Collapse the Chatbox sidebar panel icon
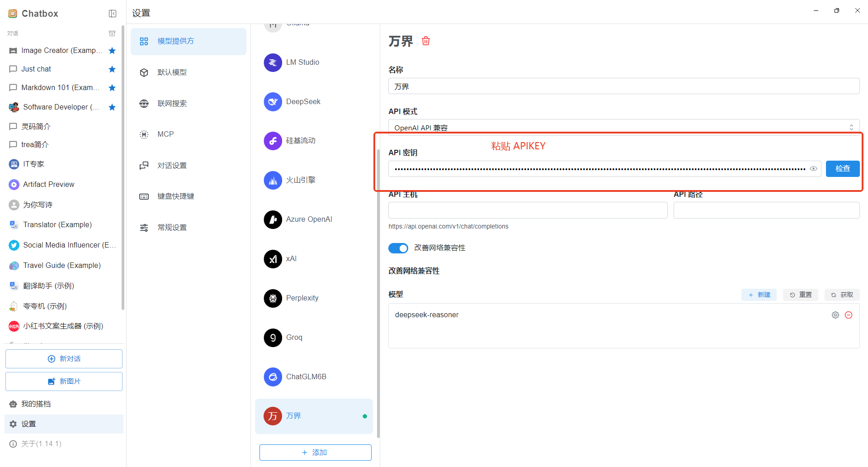 (x=113, y=14)
